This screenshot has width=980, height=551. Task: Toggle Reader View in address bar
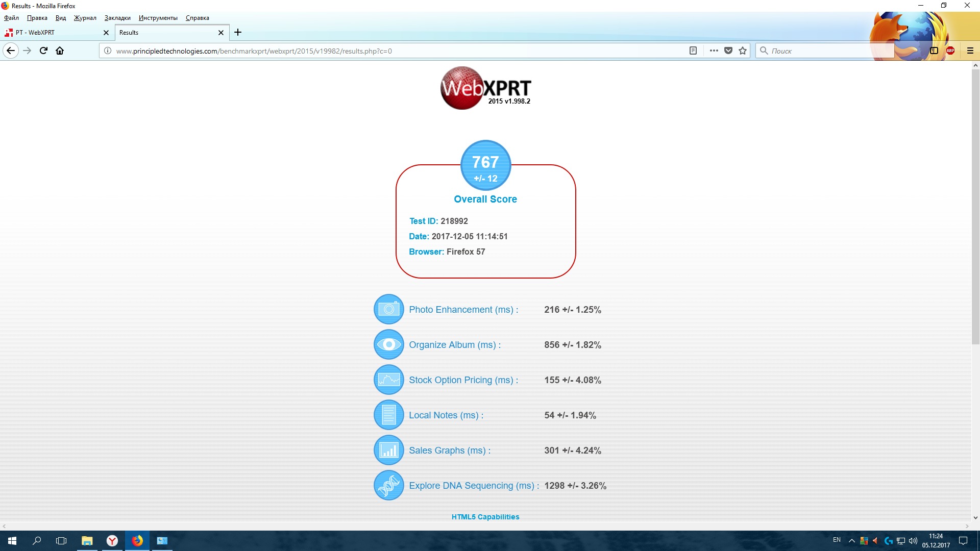click(x=693, y=51)
